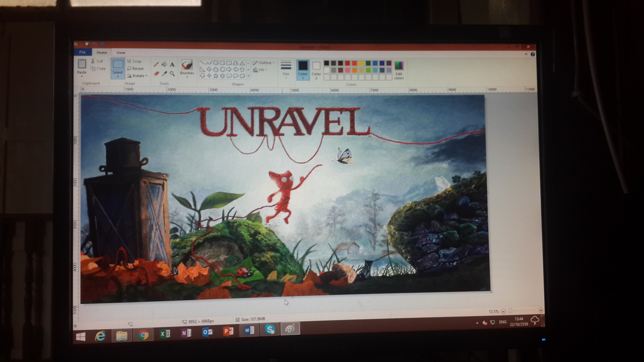Click the ENG language indicator

click(503, 322)
